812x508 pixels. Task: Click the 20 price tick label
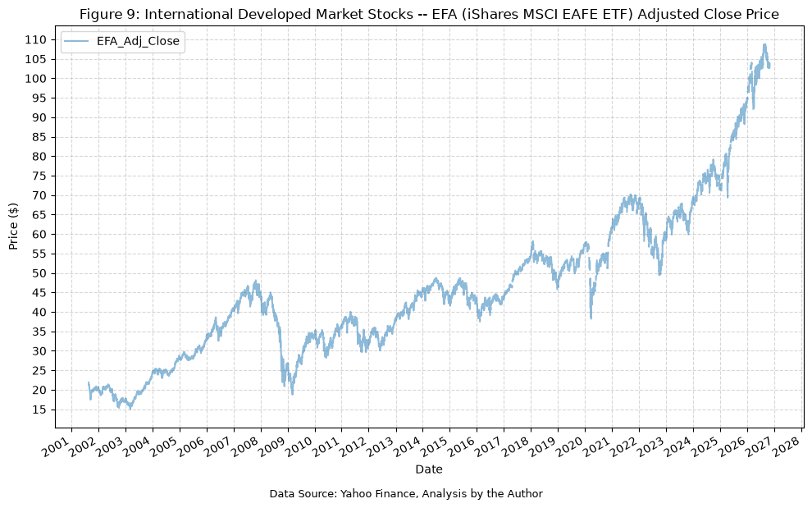pyautogui.click(x=39, y=391)
